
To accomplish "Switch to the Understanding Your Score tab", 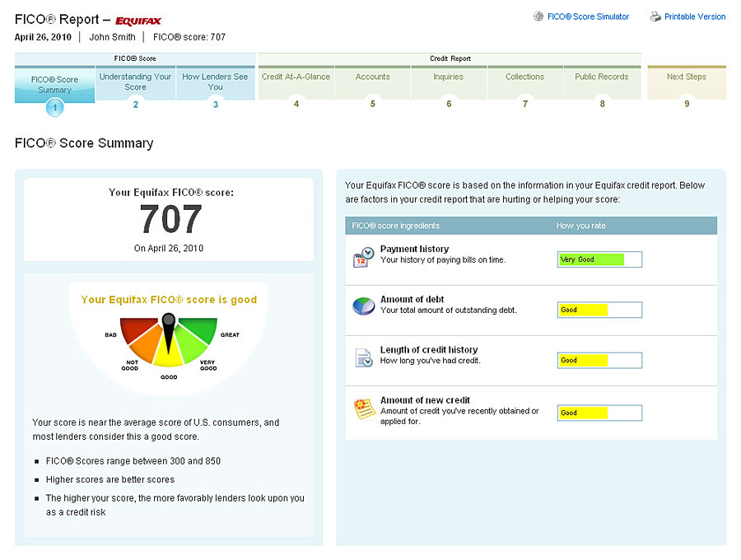I will (135, 83).
